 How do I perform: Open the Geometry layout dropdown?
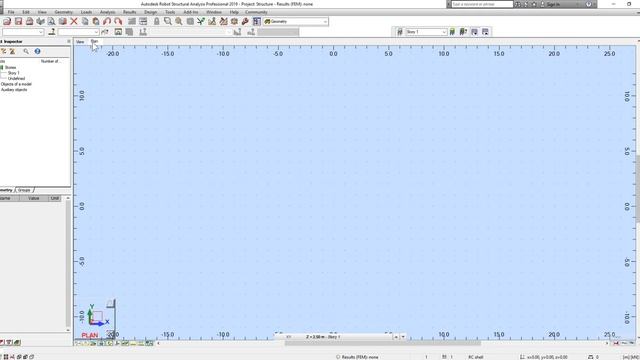click(296, 21)
